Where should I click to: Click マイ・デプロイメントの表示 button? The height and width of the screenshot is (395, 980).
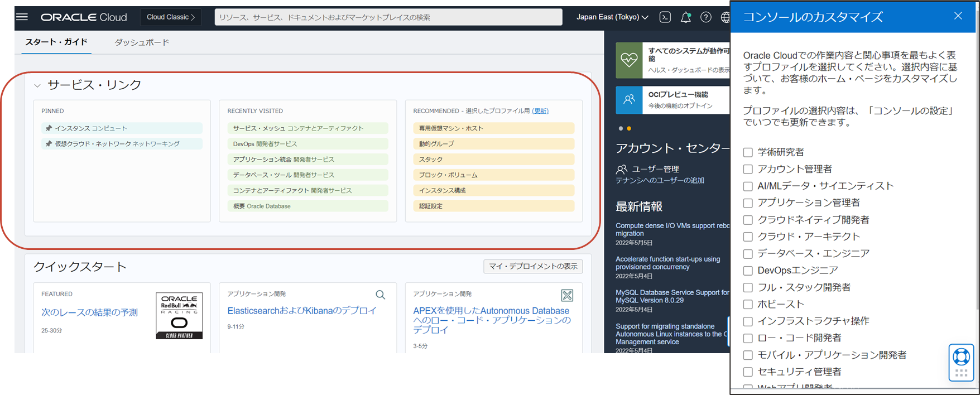point(533,267)
